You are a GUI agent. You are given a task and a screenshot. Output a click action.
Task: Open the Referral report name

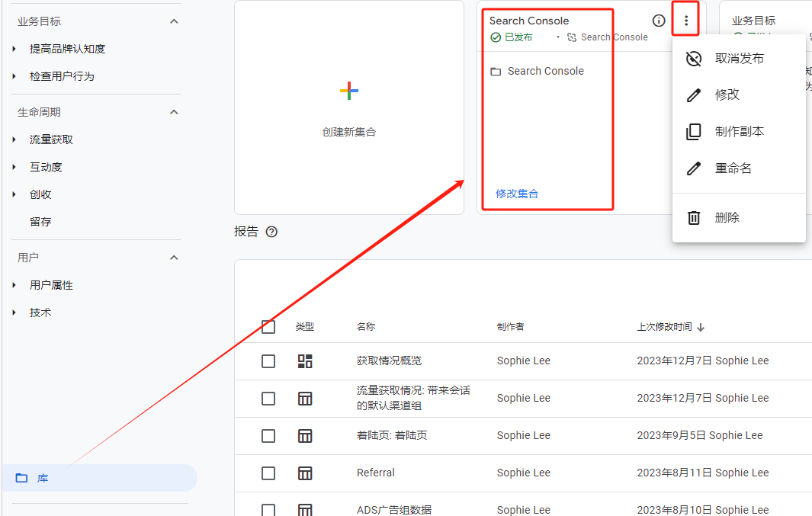pyautogui.click(x=375, y=473)
